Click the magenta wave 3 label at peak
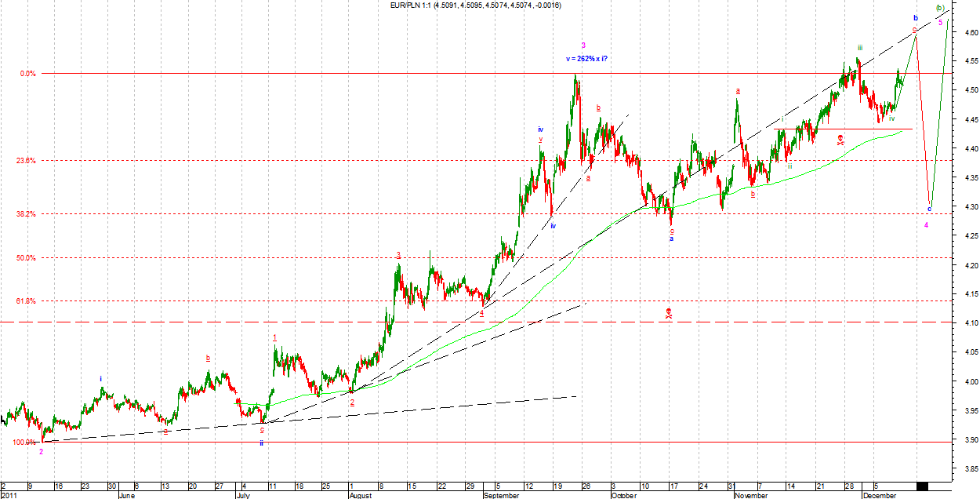980x499 pixels. point(583,46)
